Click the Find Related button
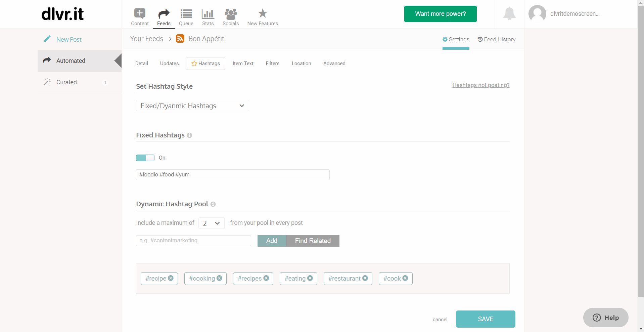Viewport: 644px width, 332px height. 313,241
